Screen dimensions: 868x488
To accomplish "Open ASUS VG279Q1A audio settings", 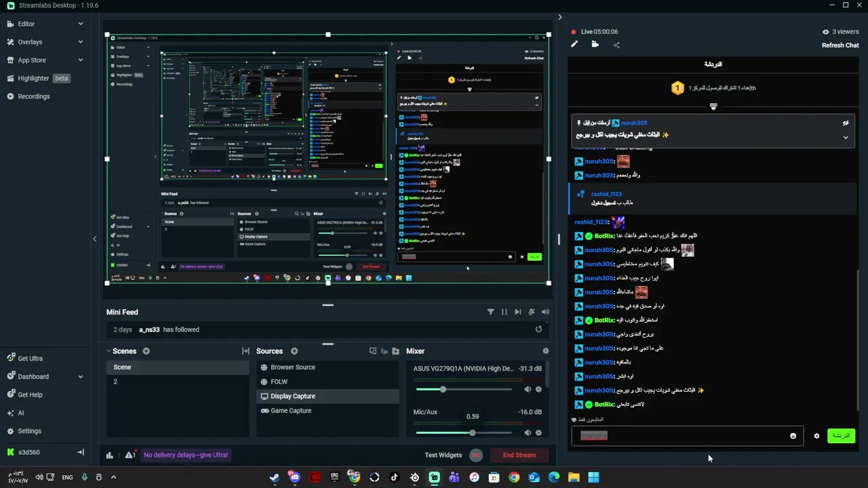I will tap(538, 389).
